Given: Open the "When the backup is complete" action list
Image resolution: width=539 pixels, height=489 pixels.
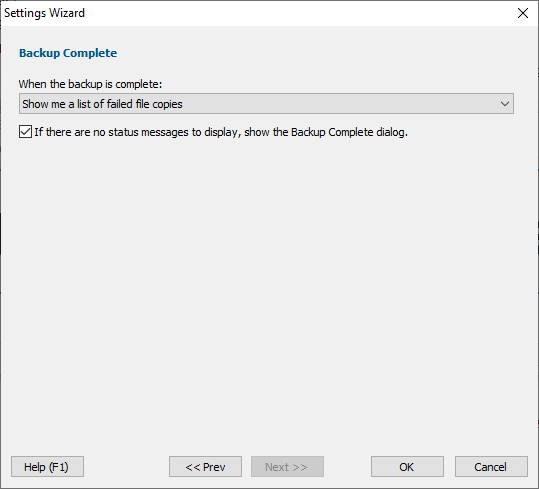Looking at the screenshot, I should [266, 103].
